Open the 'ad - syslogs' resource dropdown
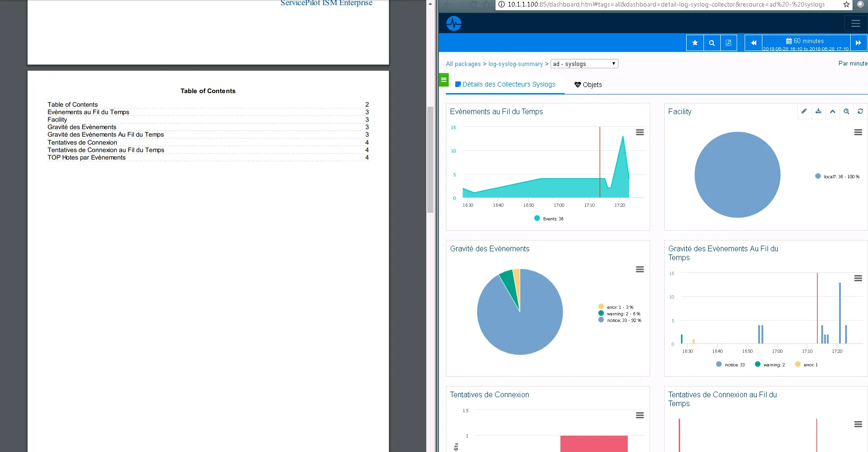868x452 pixels. point(584,63)
